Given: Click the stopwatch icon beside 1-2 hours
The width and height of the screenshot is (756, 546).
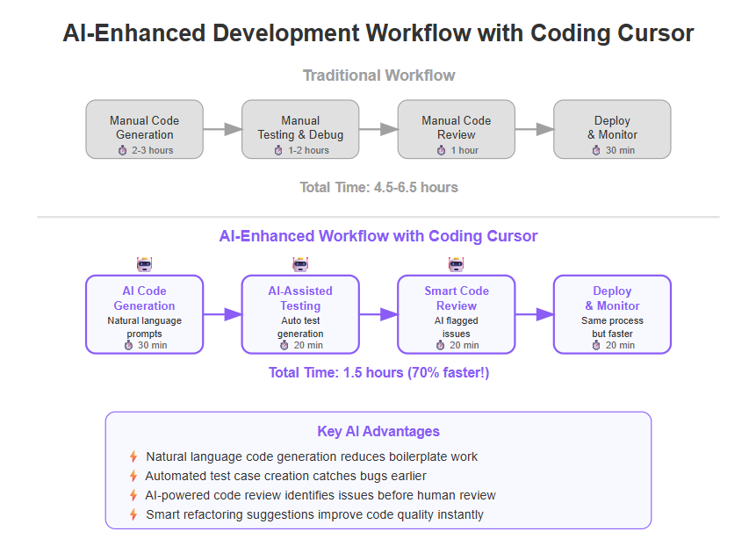Looking at the screenshot, I should point(278,150).
